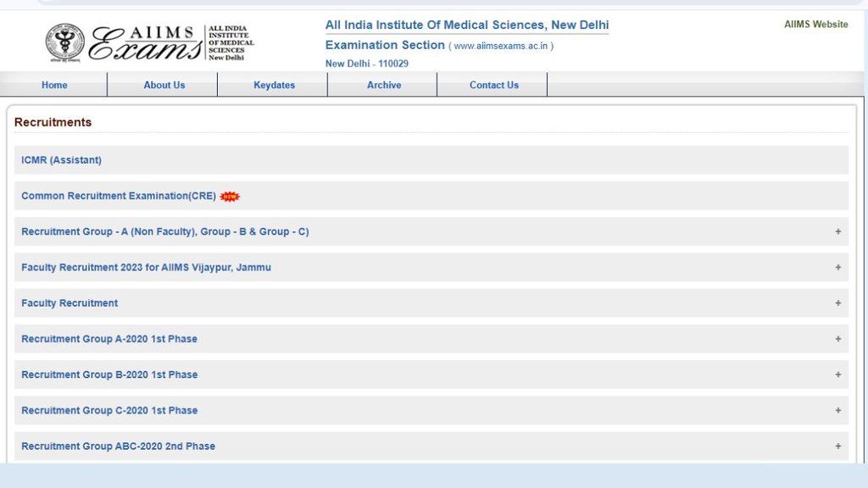Expand Recruitment Group ABC-2020 2nd Phase plus
Image resolution: width=868 pixels, height=488 pixels.
tap(837, 446)
